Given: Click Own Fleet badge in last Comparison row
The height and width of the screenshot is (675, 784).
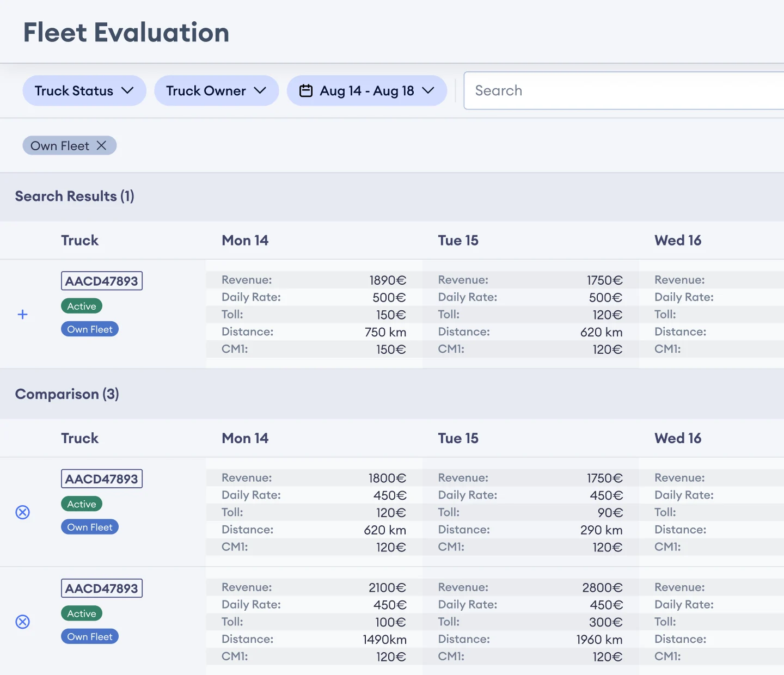Looking at the screenshot, I should [90, 636].
